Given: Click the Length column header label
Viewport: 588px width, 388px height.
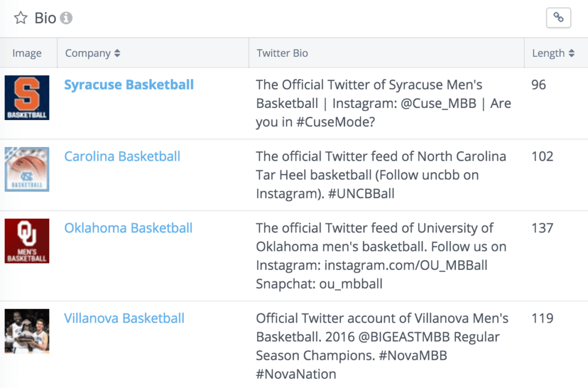Looking at the screenshot, I should pos(548,53).
